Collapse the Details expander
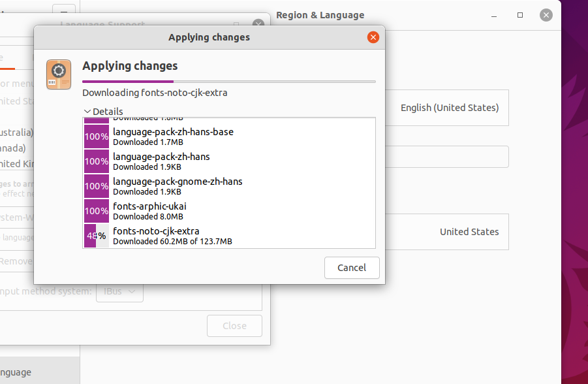 [x=104, y=112]
